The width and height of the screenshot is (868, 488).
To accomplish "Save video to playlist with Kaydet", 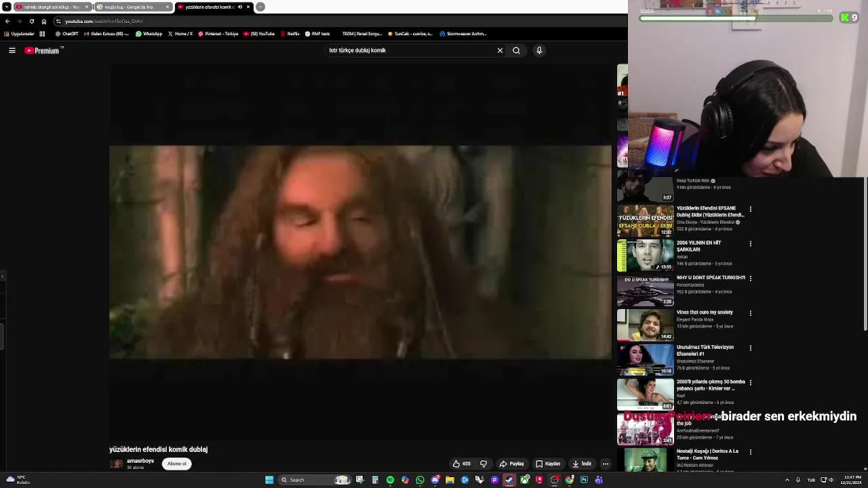I will (x=548, y=464).
